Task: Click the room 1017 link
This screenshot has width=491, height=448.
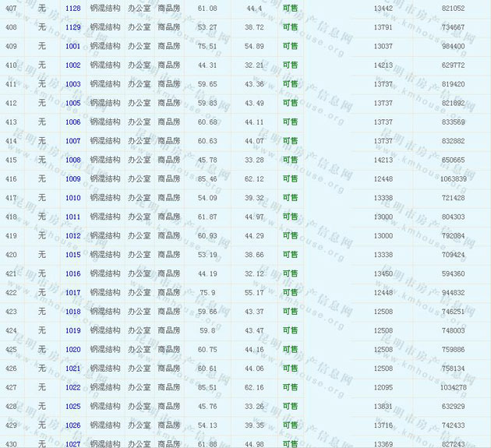Action: [x=72, y=293]
